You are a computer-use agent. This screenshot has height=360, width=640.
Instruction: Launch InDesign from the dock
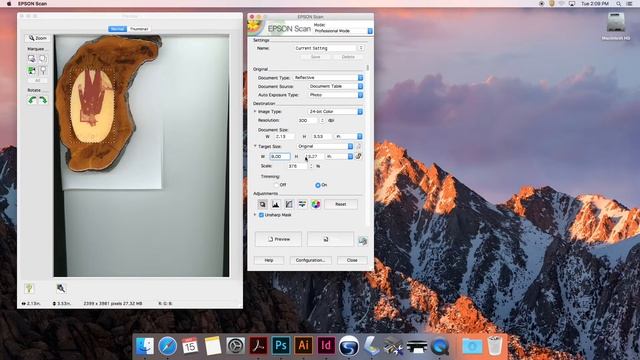326,346
